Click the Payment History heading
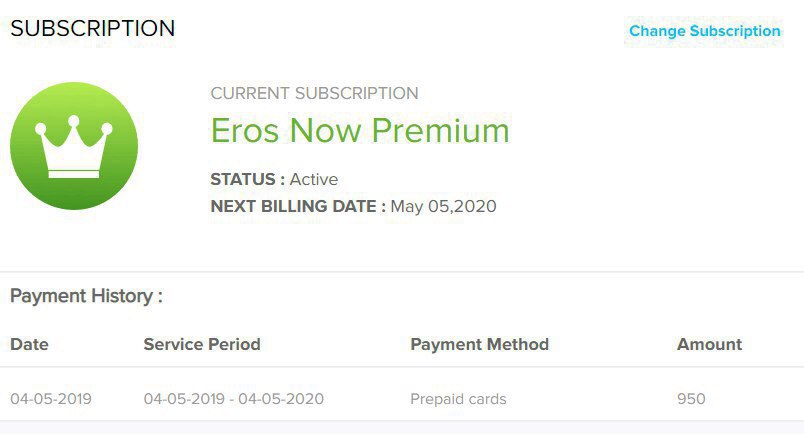 point(86,296)
